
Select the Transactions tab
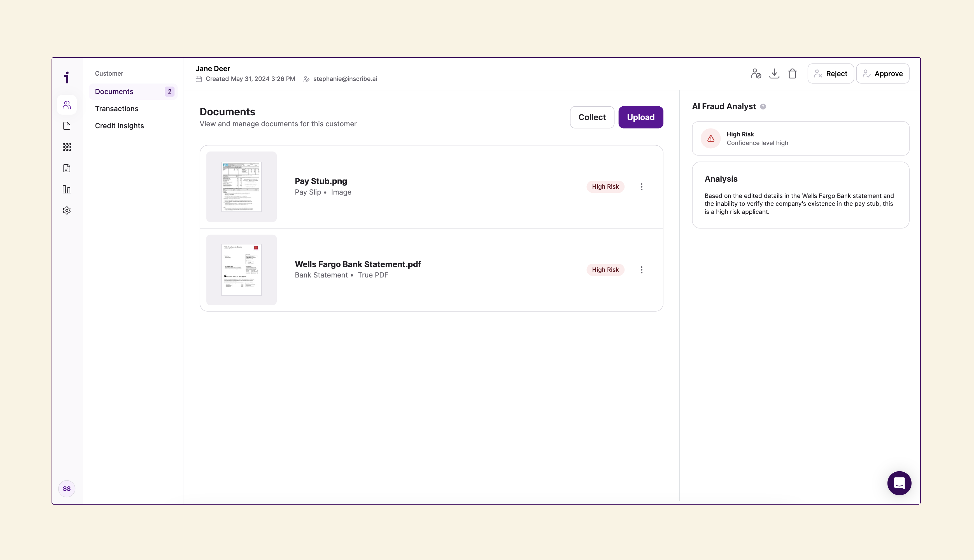(116, 108)
